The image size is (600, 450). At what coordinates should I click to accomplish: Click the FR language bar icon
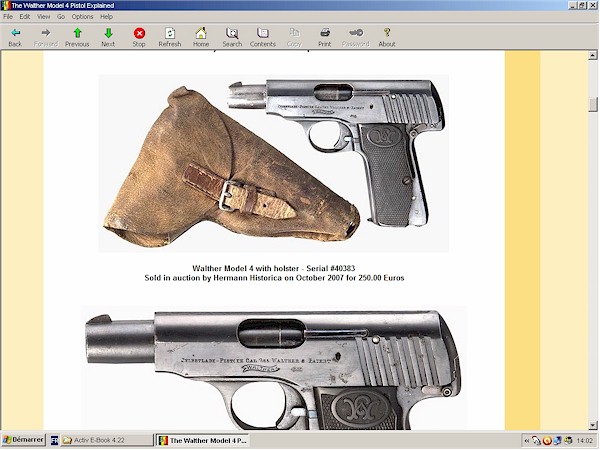tap(54, 440)
